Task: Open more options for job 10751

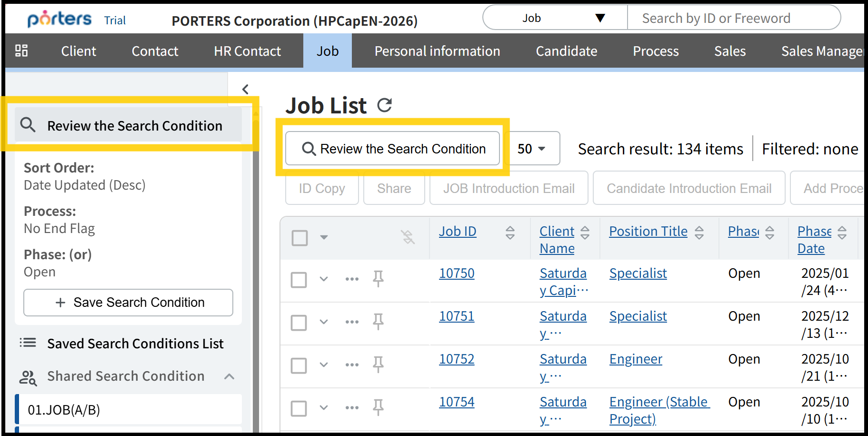Action: tap(352, 322)
